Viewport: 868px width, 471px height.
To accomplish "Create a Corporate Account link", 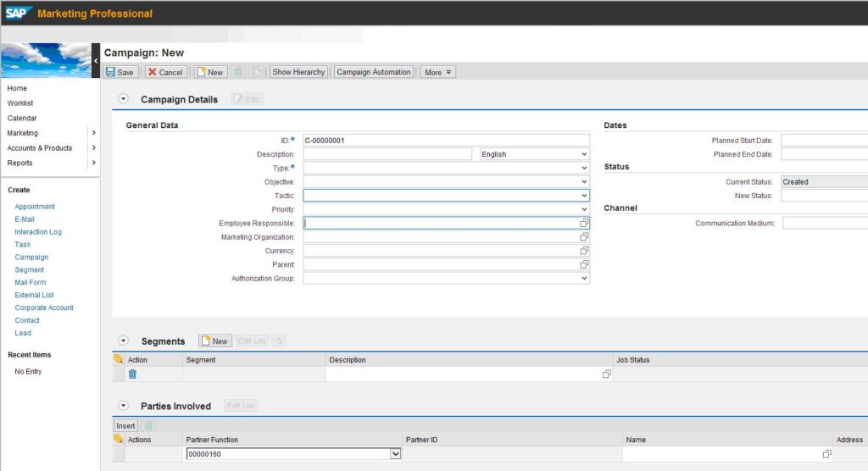I will pos(44,308).
